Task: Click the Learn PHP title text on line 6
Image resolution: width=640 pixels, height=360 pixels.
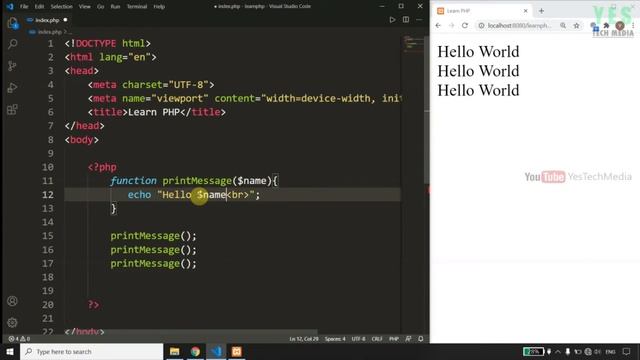Action: click(x=154, y=112)
